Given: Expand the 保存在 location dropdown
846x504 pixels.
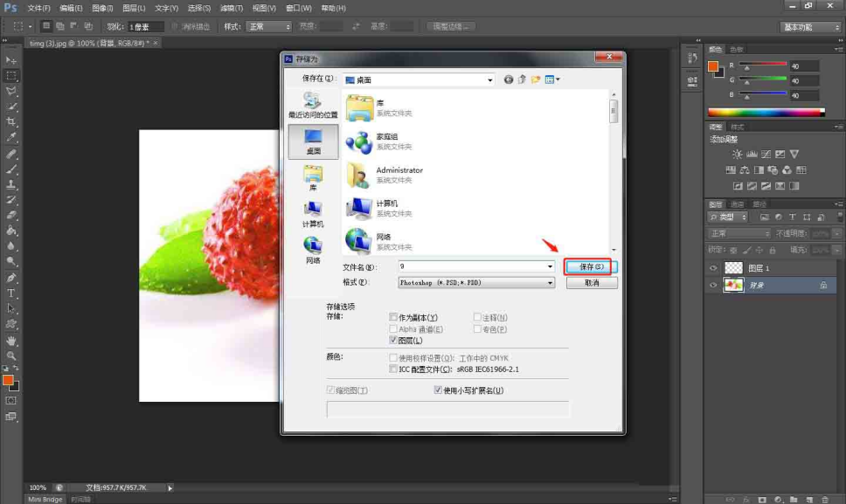Looking at the screenshot, I should 489,79.
